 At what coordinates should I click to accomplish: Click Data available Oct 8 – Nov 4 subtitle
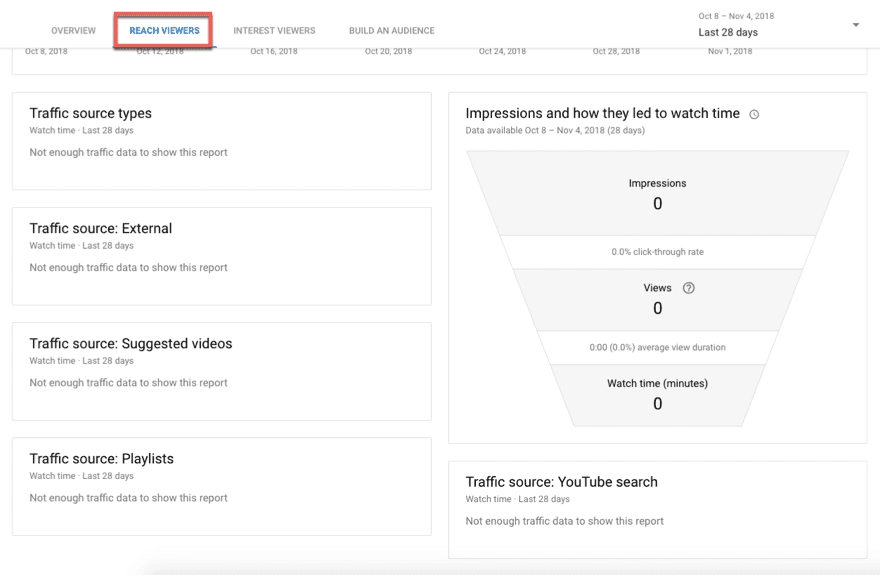[555, 130]
